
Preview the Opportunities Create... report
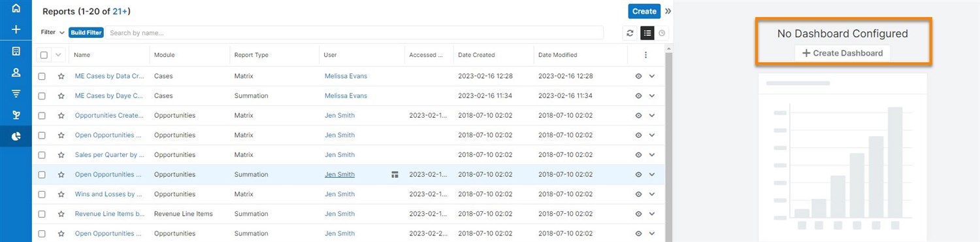point(638,116)
